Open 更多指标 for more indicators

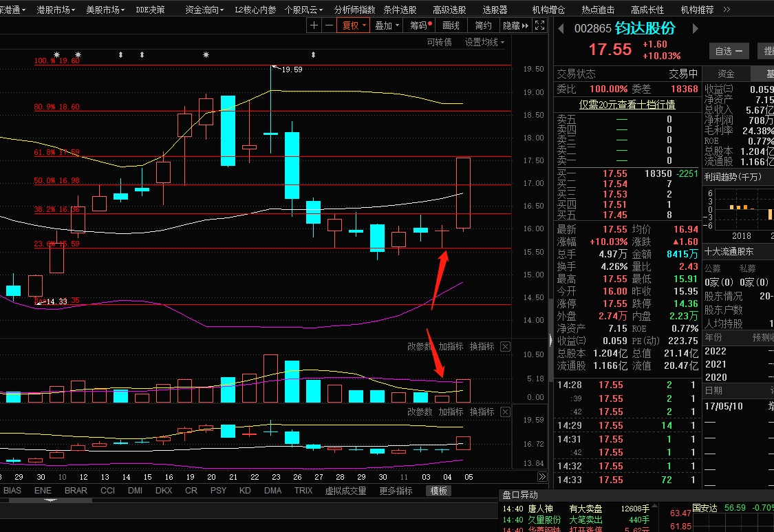click(396, 491)
